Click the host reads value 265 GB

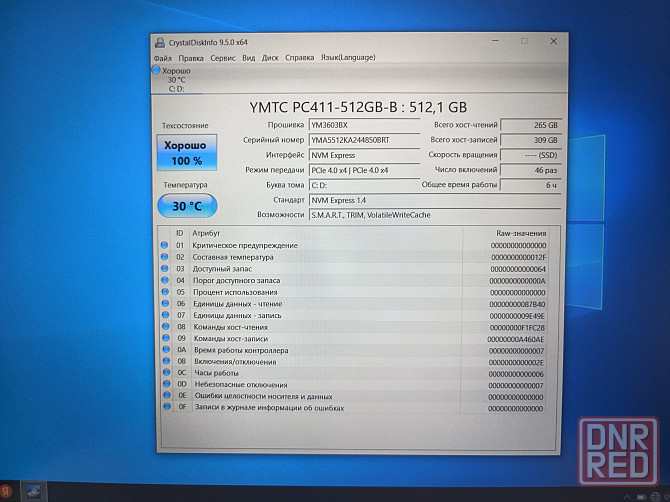click(x=530, y=125)
